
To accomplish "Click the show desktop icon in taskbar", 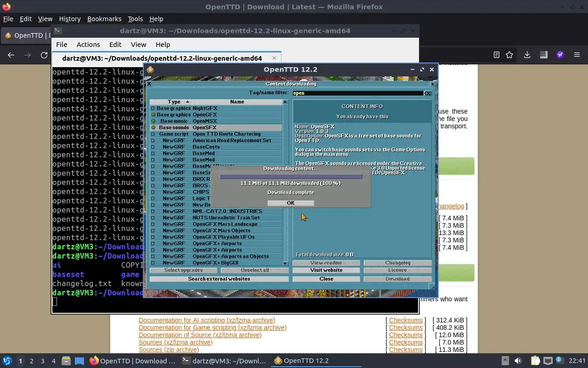I will [x=79, y=361].
